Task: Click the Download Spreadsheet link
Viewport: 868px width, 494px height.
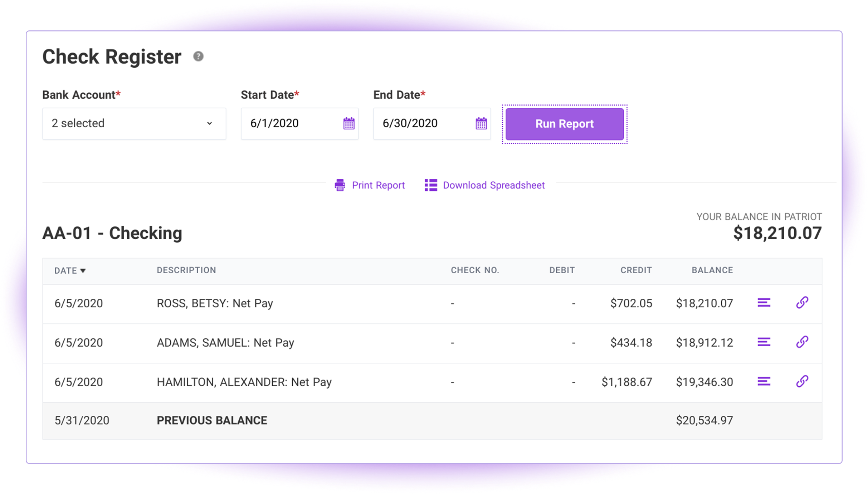Action: [x=494, y=185]
